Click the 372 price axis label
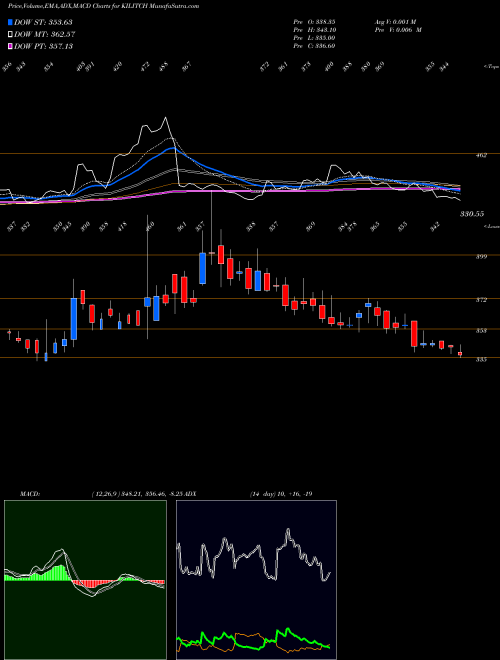Image resolution: width=500 pixels, height=660 pixels. pyautogui.click(x=481, y=300)
